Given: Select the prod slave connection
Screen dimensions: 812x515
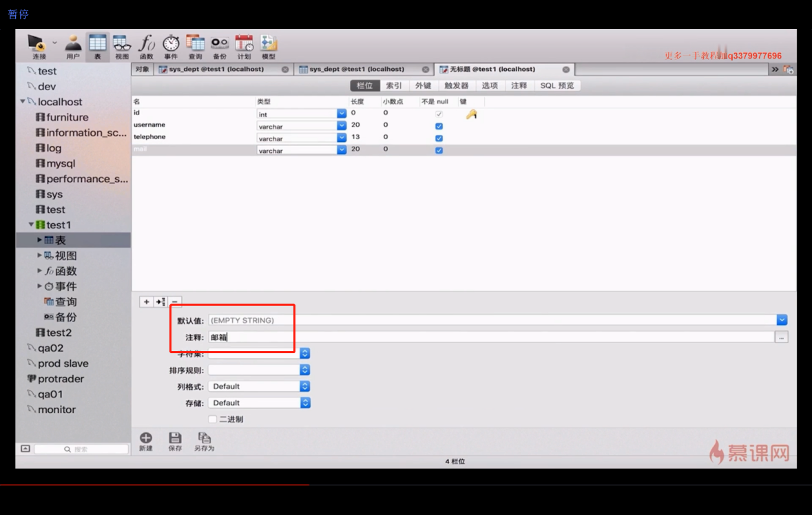Looking at the screenshot, I should [x=63, y=364].
